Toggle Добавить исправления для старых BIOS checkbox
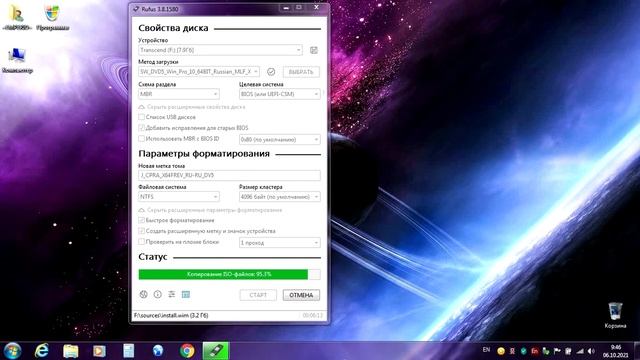The height and width of the screenshot is (360, 640). coord(142,128)
